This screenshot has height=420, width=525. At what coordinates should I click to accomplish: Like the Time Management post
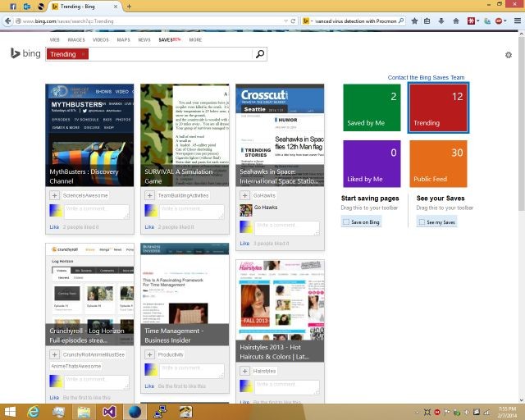click(x=149, y=386)
